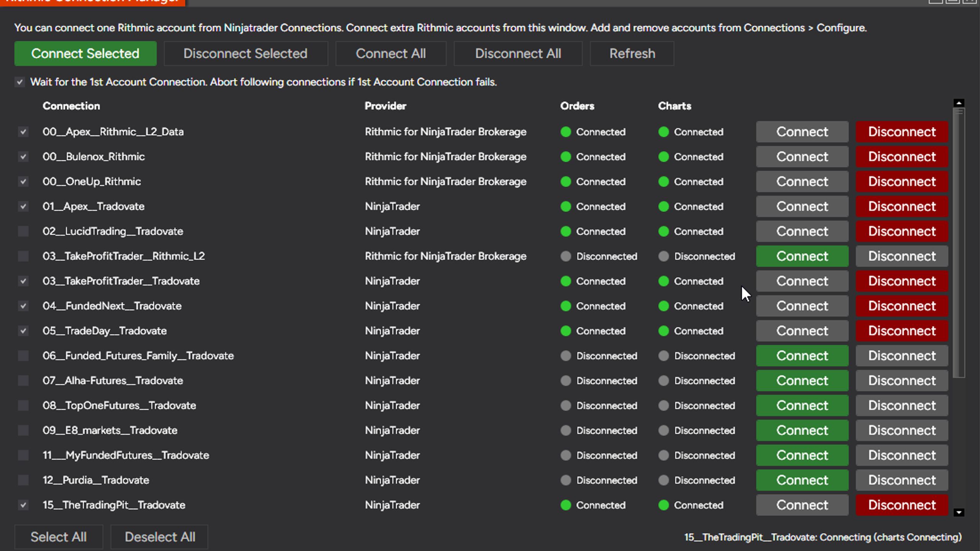Click scrollbar up arrow
980x551 pixels.
point(959,103)
